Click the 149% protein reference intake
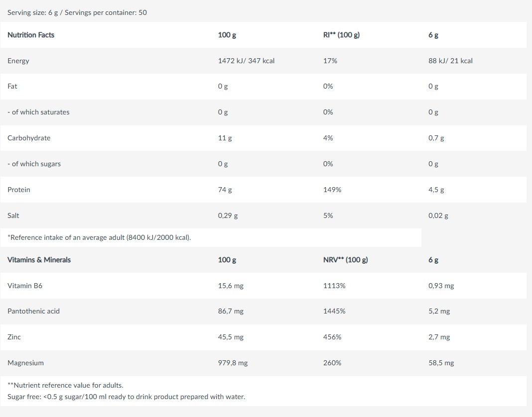Image resolution: width=532 pixels, height=417 pixels. [332, 190]
